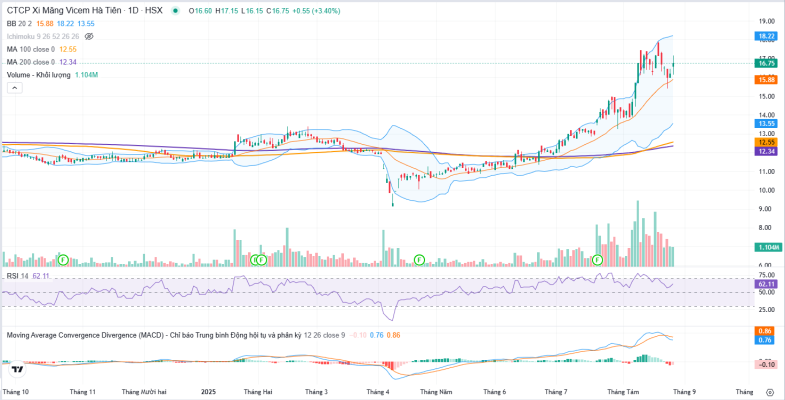The width and height of the screenshot is (785, 400).
Task: Click the 18.22 upper band price label
Action: (x=766, y=36)
